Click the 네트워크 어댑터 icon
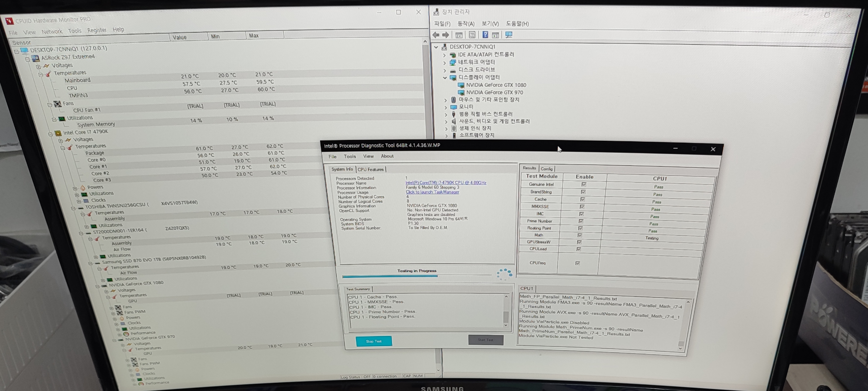 [x=453, y=63]
